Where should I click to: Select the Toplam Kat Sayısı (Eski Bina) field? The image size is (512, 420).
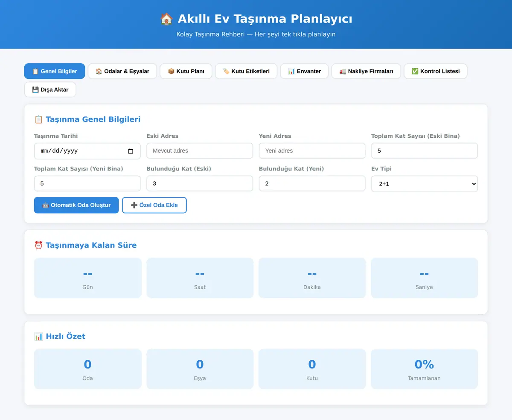pyautogui.click(x=425, y=151)
